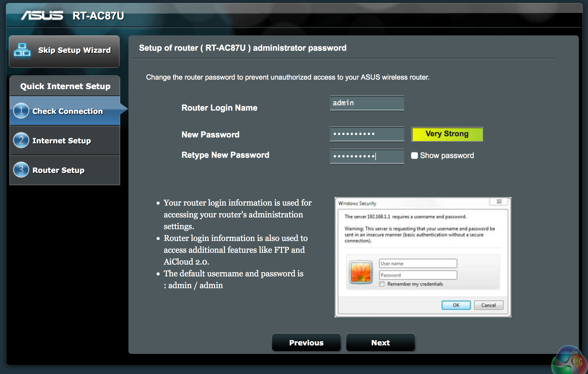Click the flower user picture in dialog image
This screenshot has height=374, width=588.
click(x=361, y=272)
